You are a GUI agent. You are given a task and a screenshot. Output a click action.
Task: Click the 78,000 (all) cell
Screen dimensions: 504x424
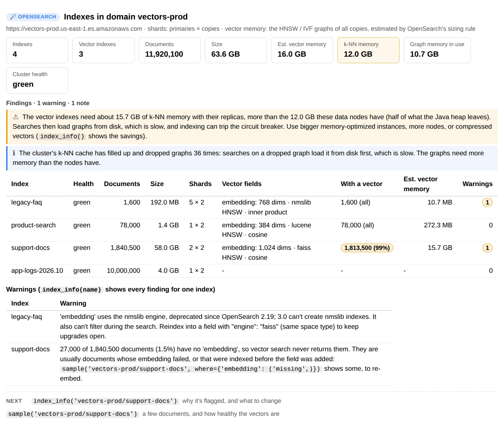tap(358, 225)
